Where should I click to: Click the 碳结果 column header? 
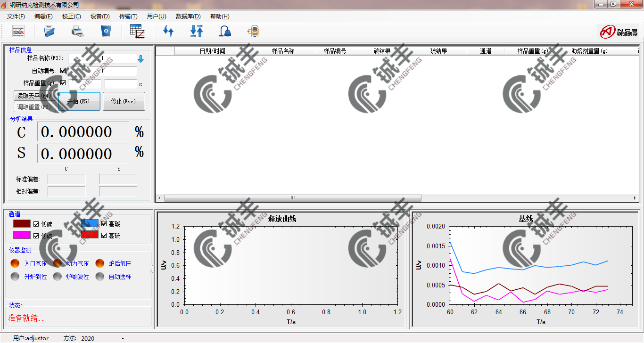382,51
